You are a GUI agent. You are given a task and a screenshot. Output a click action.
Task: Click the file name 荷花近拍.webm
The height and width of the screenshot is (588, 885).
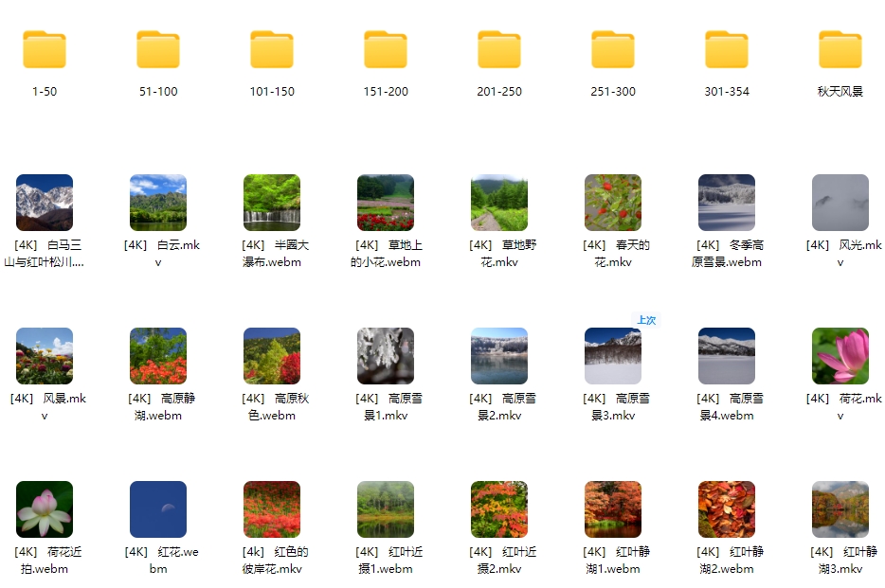tap(47, 560)
